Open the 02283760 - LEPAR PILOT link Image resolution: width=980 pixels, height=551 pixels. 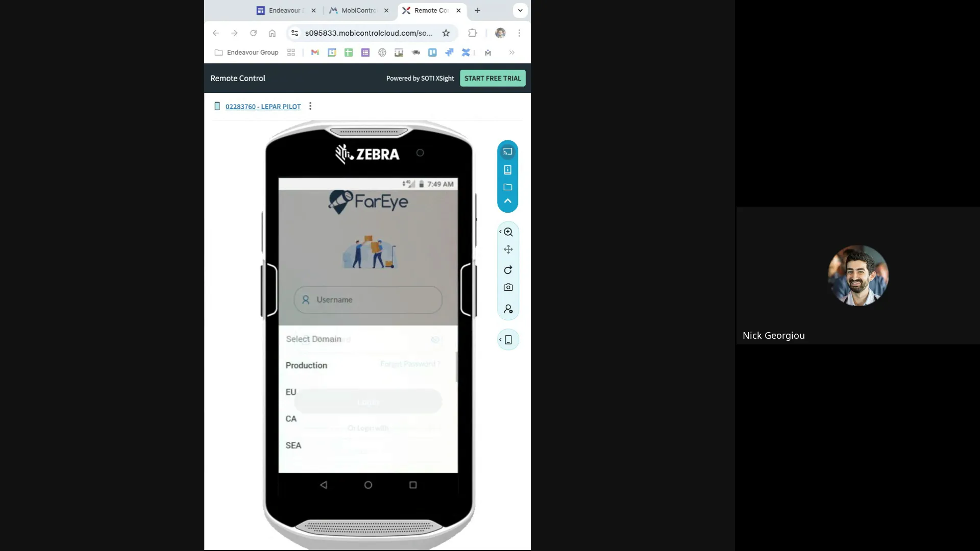point(263,107)
